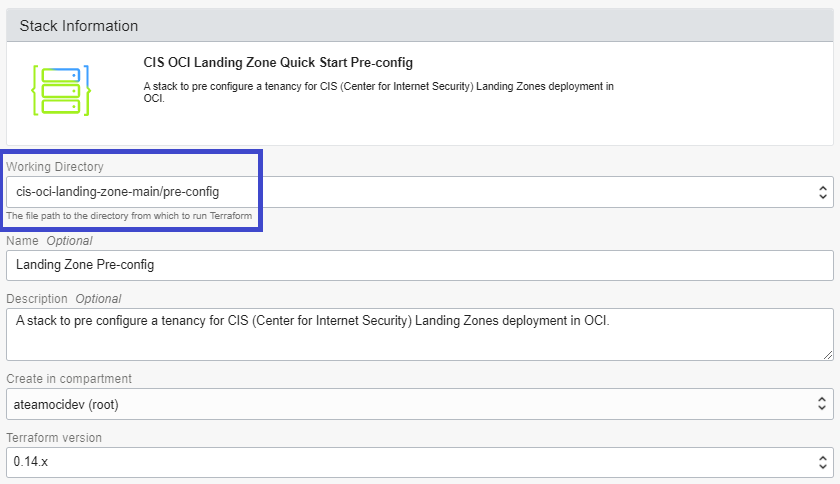Click the Working Directory field label
This screenshot has width=840, height=484.
click(x=55, y=166)
